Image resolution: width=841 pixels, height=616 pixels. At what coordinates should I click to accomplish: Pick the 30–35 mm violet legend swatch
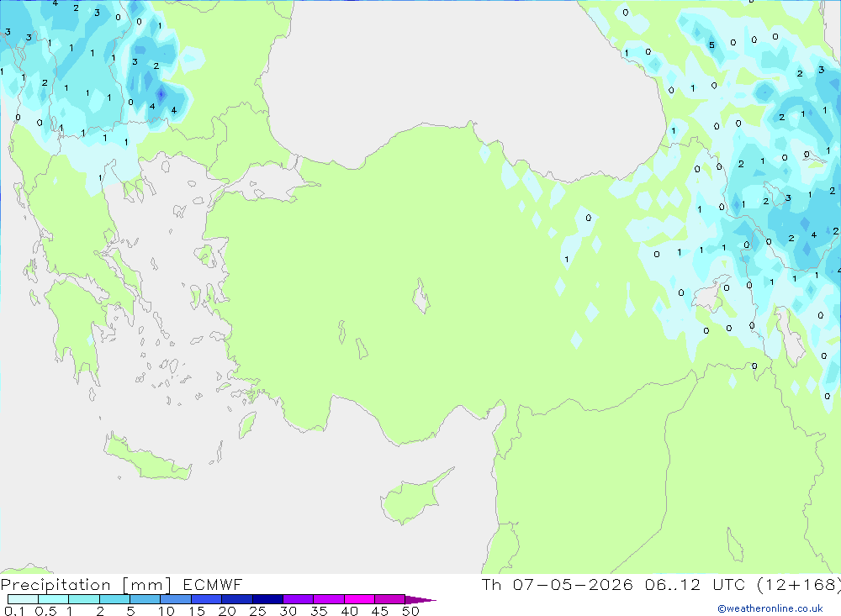click(298, 599)
